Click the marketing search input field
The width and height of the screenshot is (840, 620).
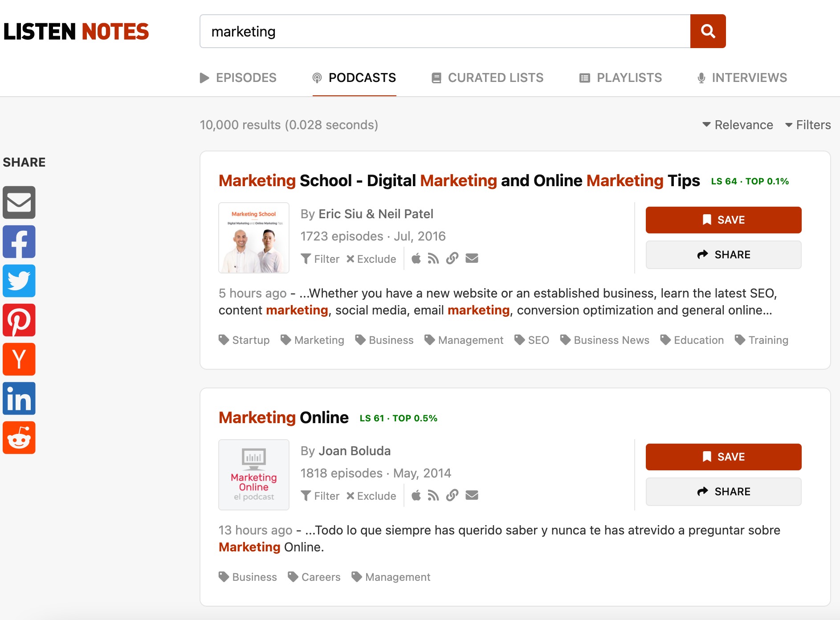pyautogui.click(x=444, y=31)
